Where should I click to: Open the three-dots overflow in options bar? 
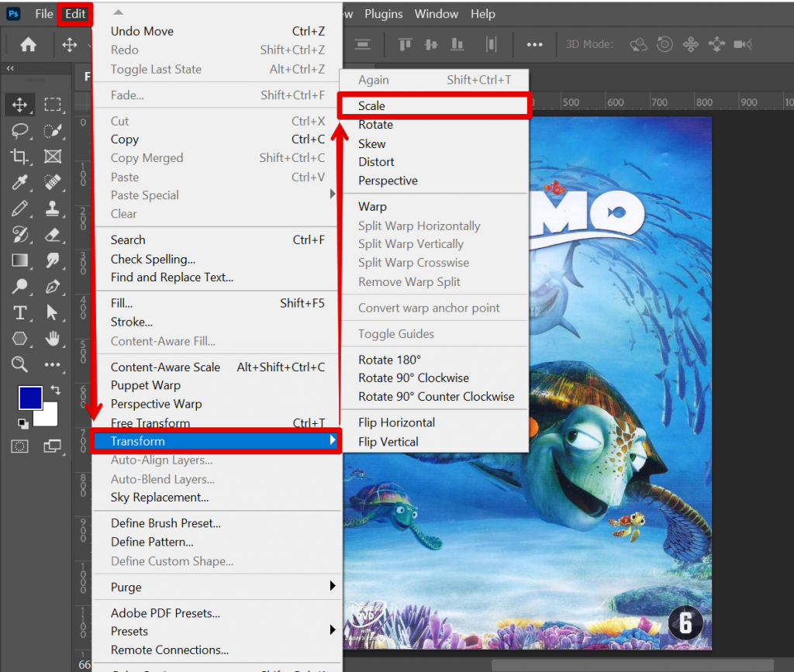(x=534, y=45)
